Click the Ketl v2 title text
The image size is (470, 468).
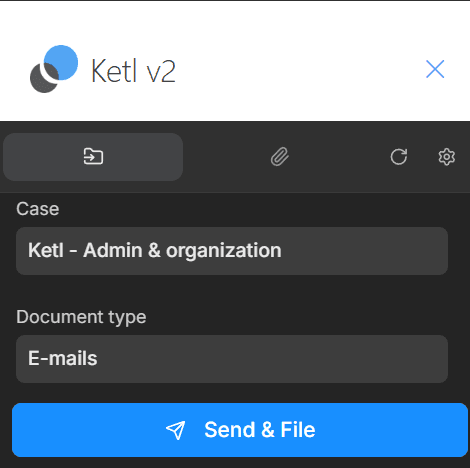133,71
